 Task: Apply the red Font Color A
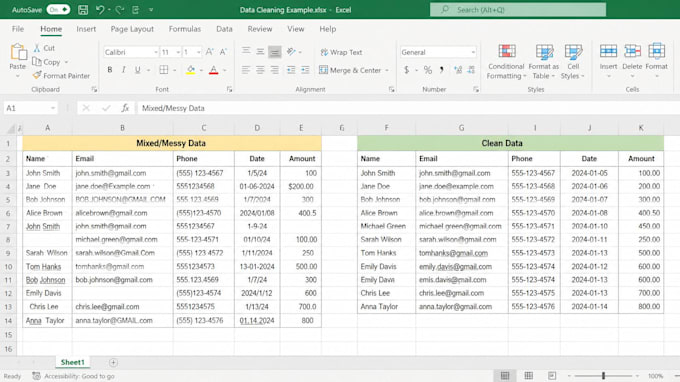point(213,70)
